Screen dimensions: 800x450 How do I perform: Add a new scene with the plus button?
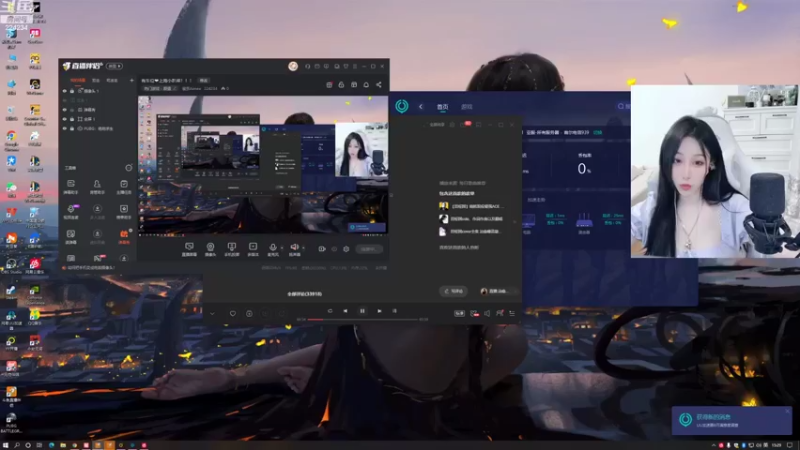(x=132, y=80)
